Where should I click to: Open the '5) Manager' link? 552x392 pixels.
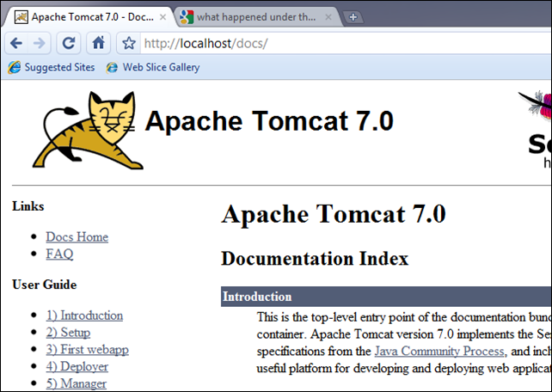[76, 383]
